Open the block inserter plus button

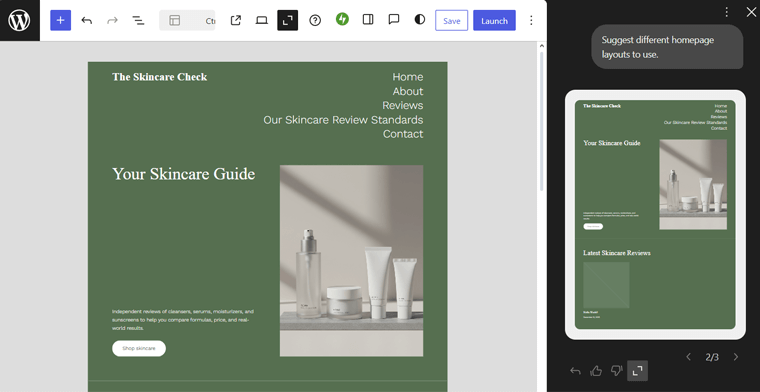pos(61,20)
